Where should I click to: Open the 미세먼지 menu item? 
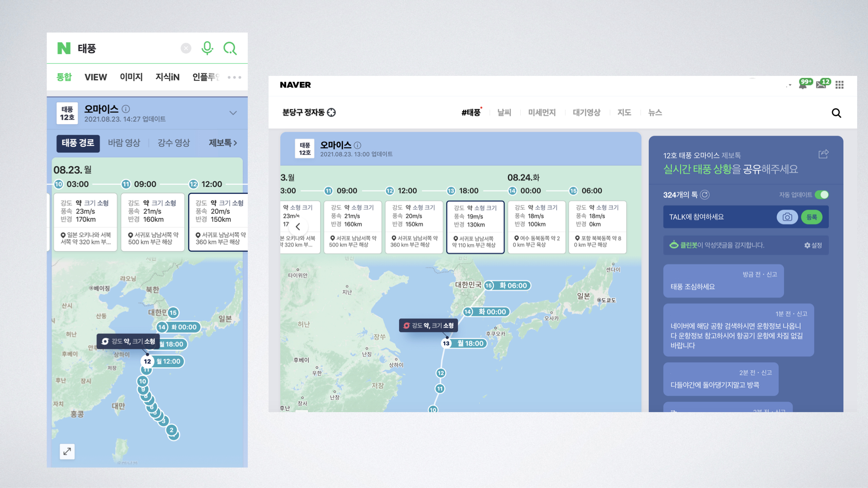542,113
